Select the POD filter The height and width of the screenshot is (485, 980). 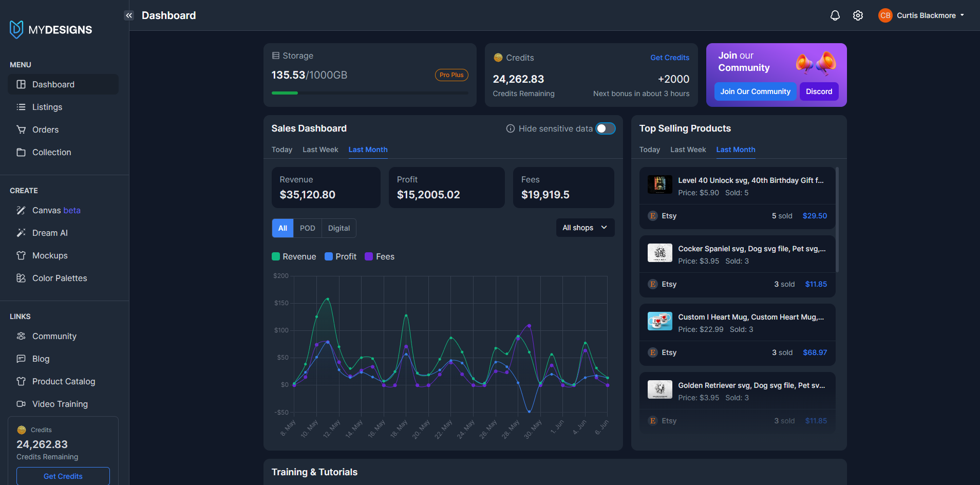tap(307, 228)
